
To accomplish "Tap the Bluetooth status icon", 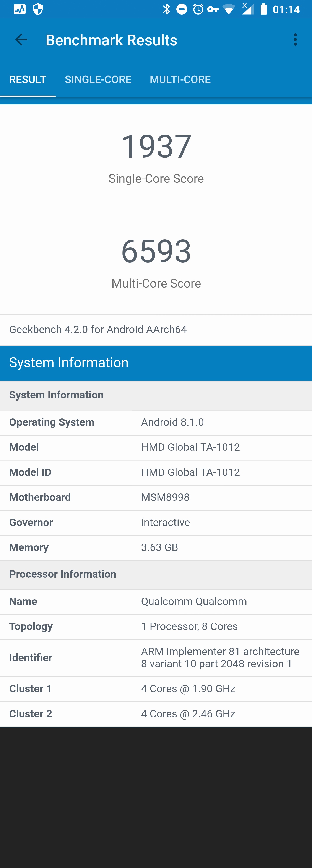I will click(x=166, y=9).
